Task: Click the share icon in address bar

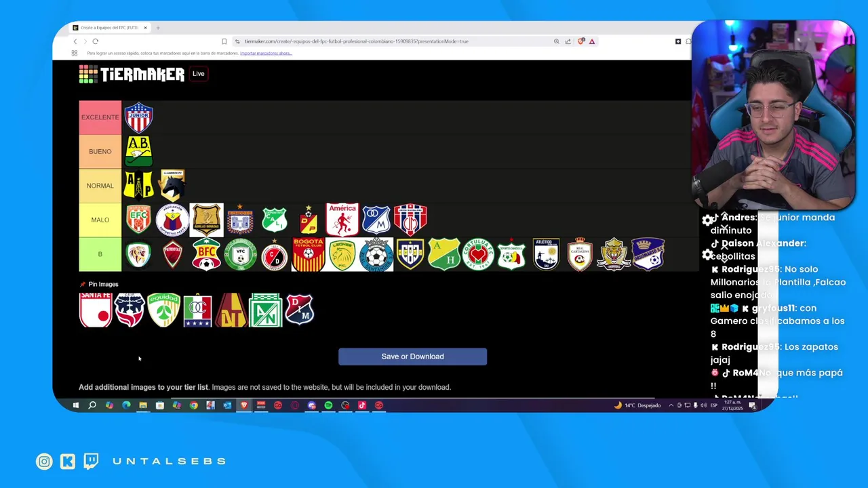Action: [x=568, y=41]
